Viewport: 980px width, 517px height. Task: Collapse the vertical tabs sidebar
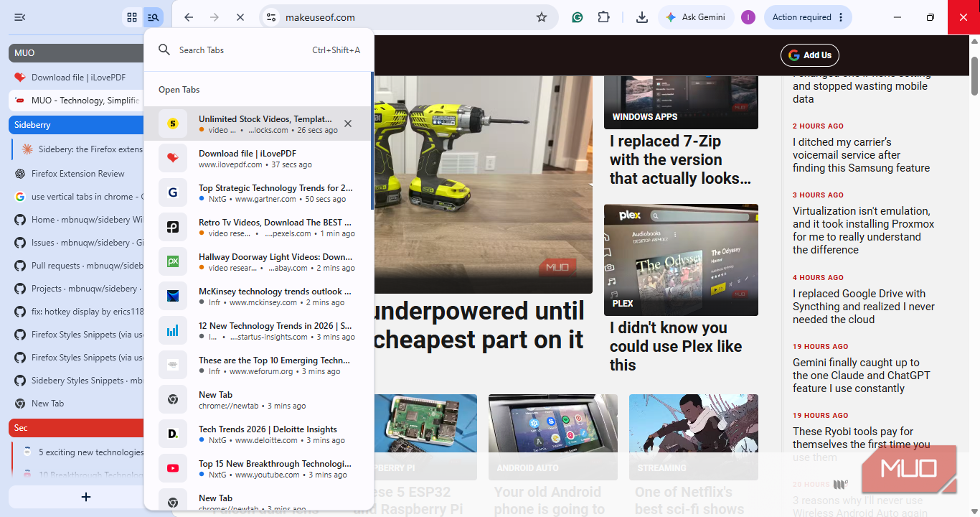20,17
